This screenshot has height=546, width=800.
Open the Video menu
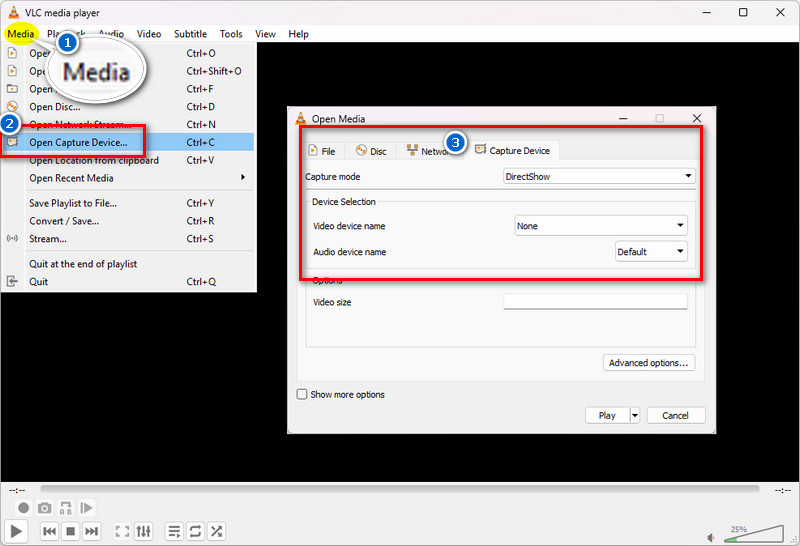[149, 34]
